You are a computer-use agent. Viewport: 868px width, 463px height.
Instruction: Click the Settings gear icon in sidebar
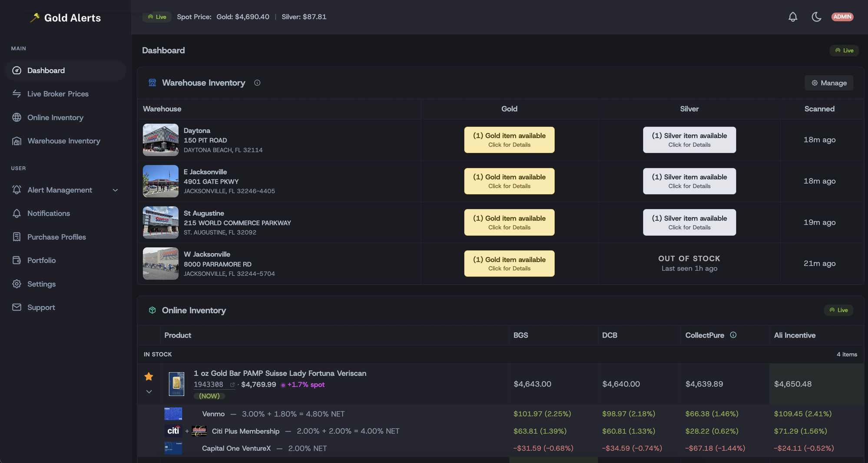click(17, 284)
